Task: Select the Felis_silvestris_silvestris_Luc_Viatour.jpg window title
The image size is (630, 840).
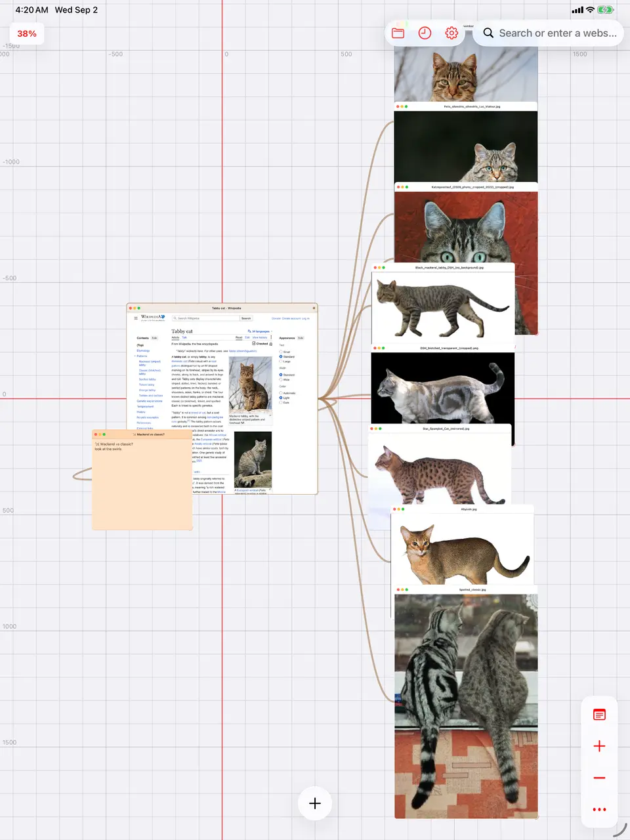Action: (472, 106)
